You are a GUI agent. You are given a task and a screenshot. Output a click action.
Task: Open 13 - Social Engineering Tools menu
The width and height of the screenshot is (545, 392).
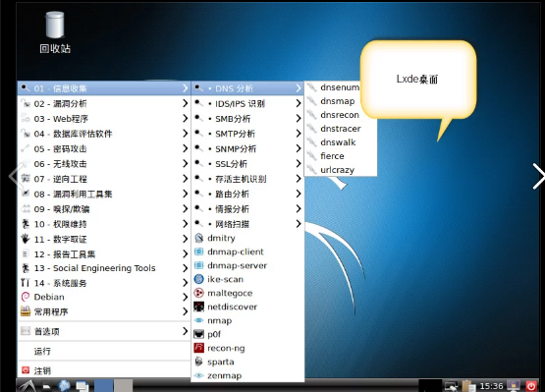click(104, 268)
